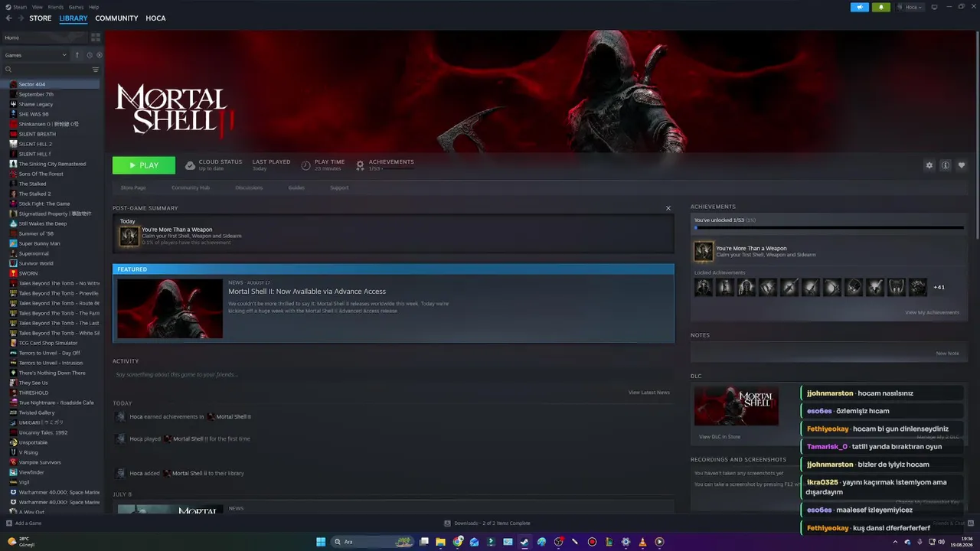Image resolution: width=980 pixels, height=551 pixels.
Task: Click View Latest News link
Action: tap(649, 393)
